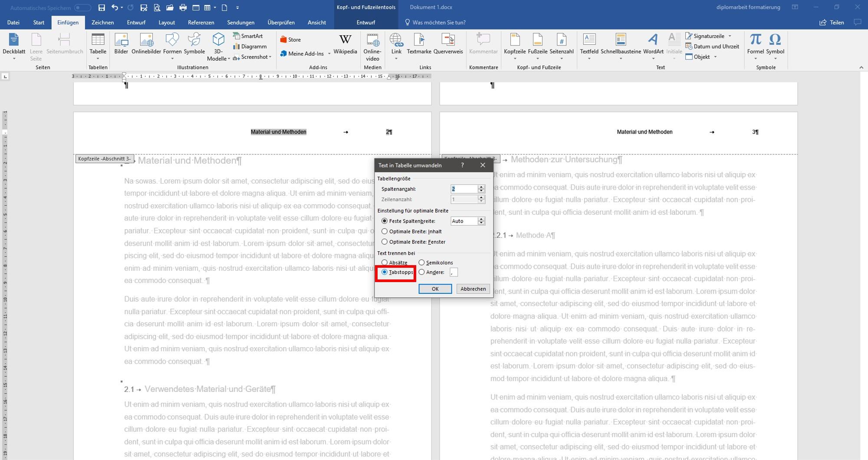The width and height of the screenshot is (868, 460).
Task: Click the Link icon in Links group
Action: (x=396, y=46)
